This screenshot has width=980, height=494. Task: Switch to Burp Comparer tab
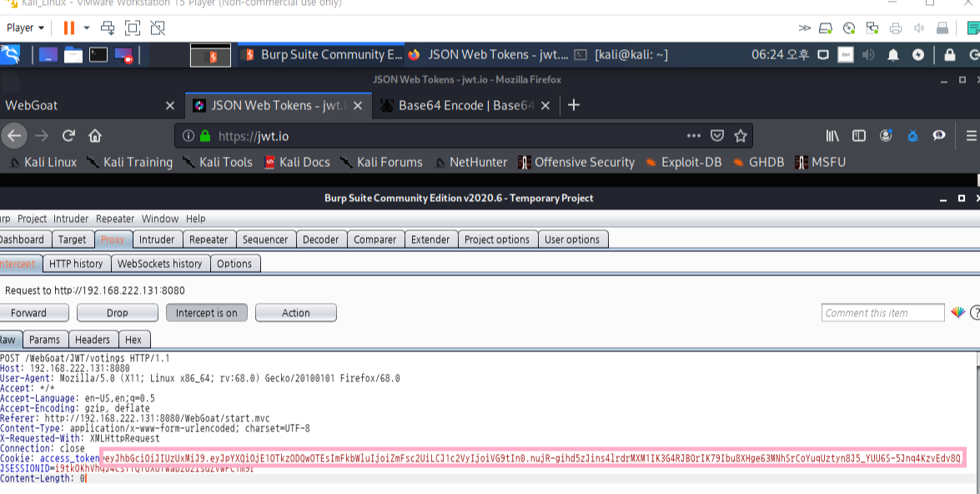tap(375, 239)
